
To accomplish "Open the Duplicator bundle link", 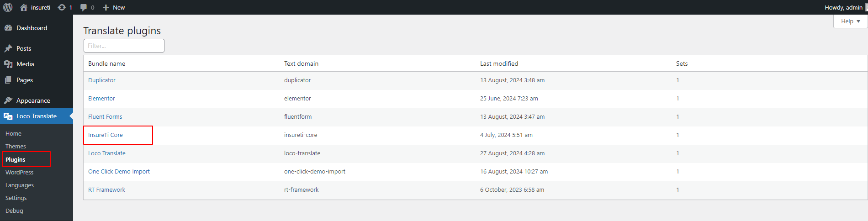I will click(102, 80).
